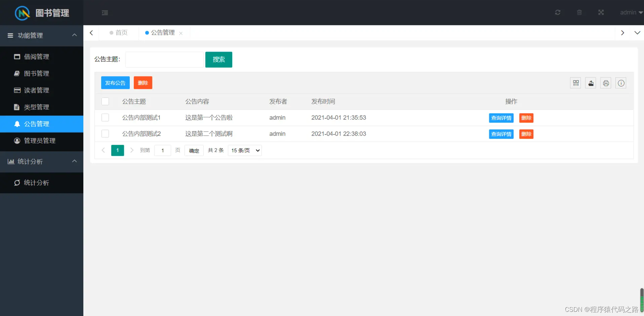The width and height of the screenshot is (644, 316).
Task: Click the info icon above the table
Action: point(621,83)
